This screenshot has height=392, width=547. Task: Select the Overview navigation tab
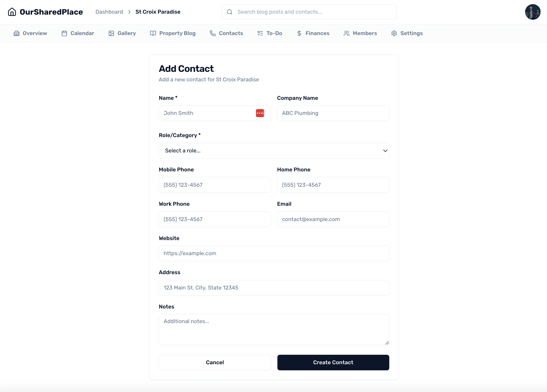[30, 33]
